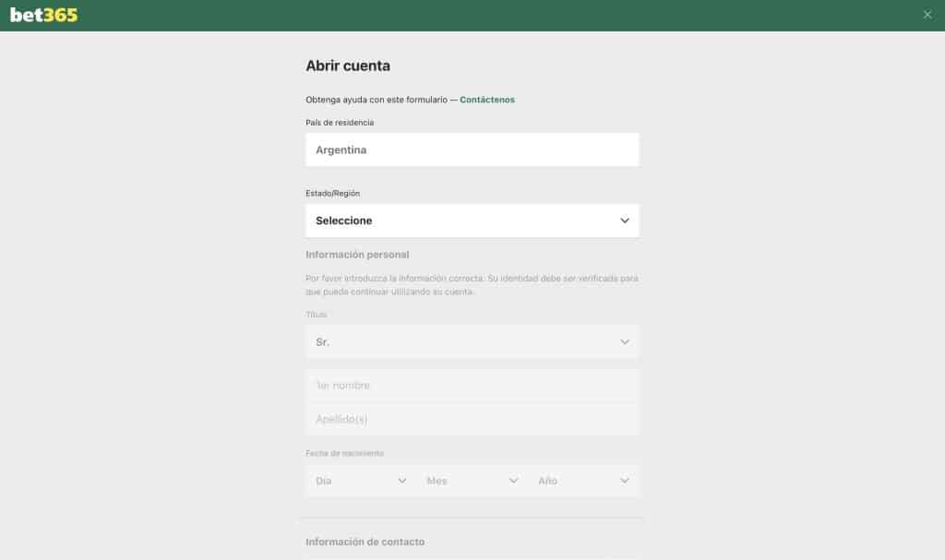Click the chevron arrow next to Año
This screenshot has width=945, height=560.
coord(625,481)
